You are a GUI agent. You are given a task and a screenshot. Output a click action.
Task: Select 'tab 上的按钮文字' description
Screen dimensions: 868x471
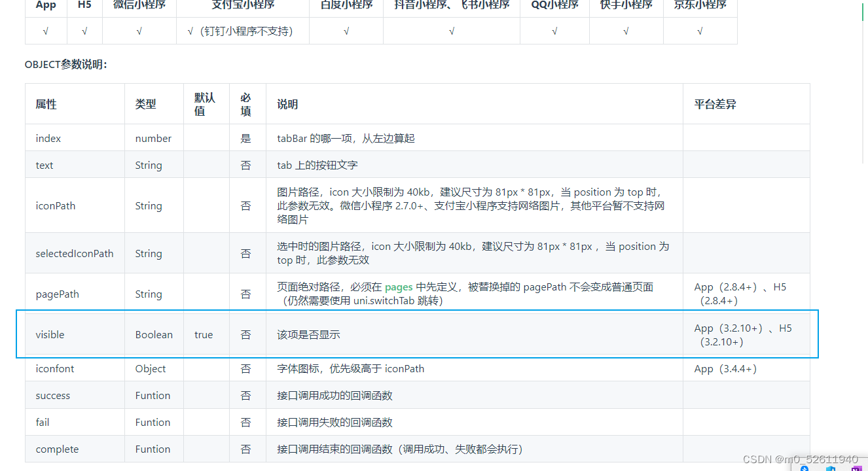point(317,165)
